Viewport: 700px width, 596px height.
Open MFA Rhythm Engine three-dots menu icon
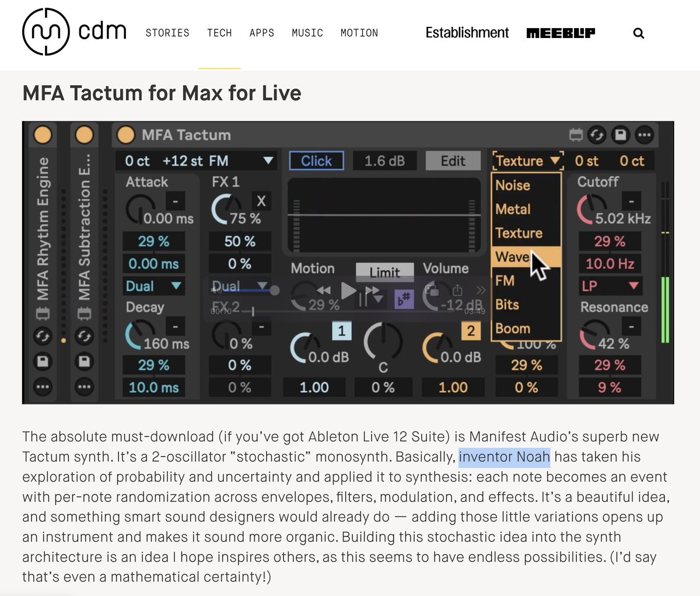pos(43,386)
